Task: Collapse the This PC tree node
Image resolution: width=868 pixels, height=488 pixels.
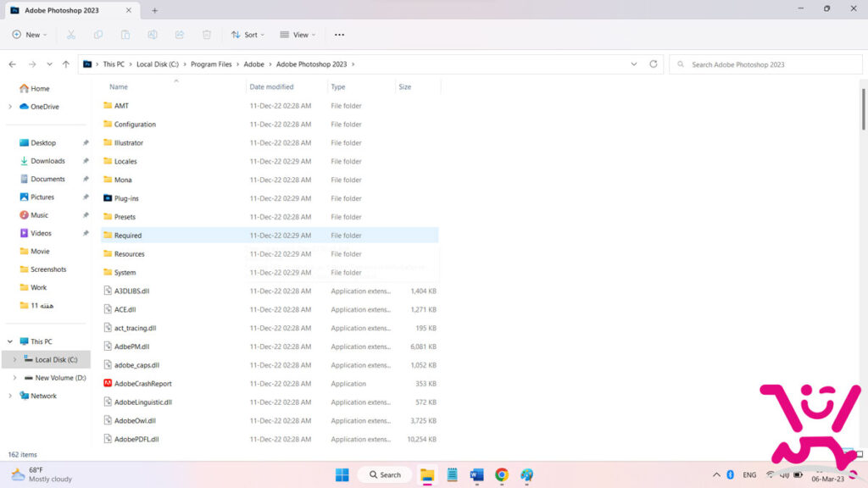Action: (10, 341)
